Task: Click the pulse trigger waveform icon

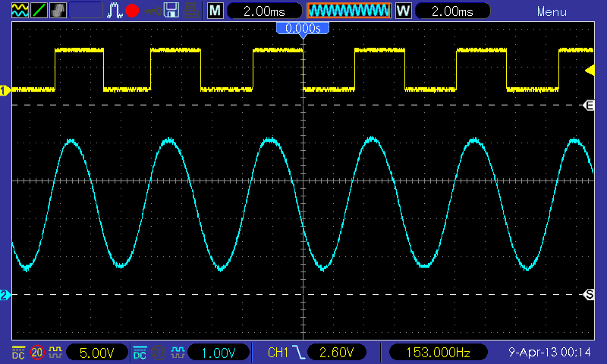Action: 115,11
